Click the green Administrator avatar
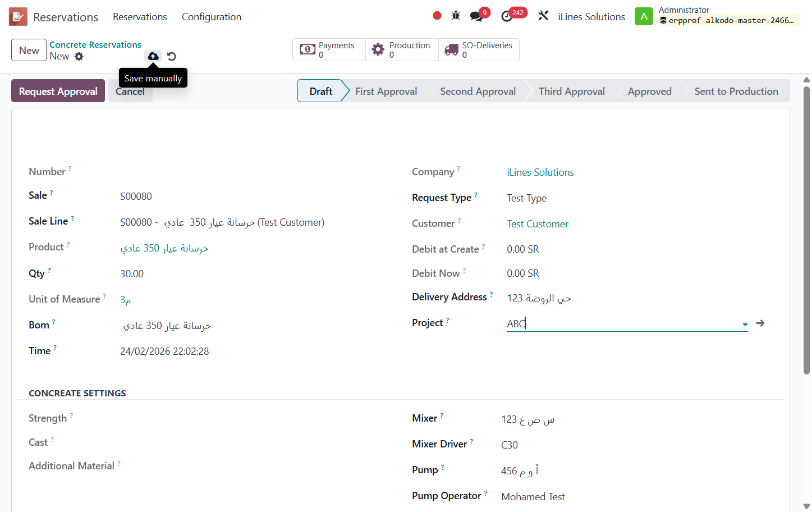Image resolution: width=812 pixels, height=512 pixels. coord(644,16)
